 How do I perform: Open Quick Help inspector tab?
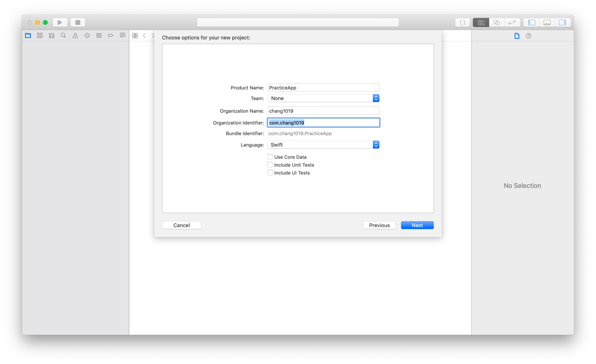pos(529,36)
